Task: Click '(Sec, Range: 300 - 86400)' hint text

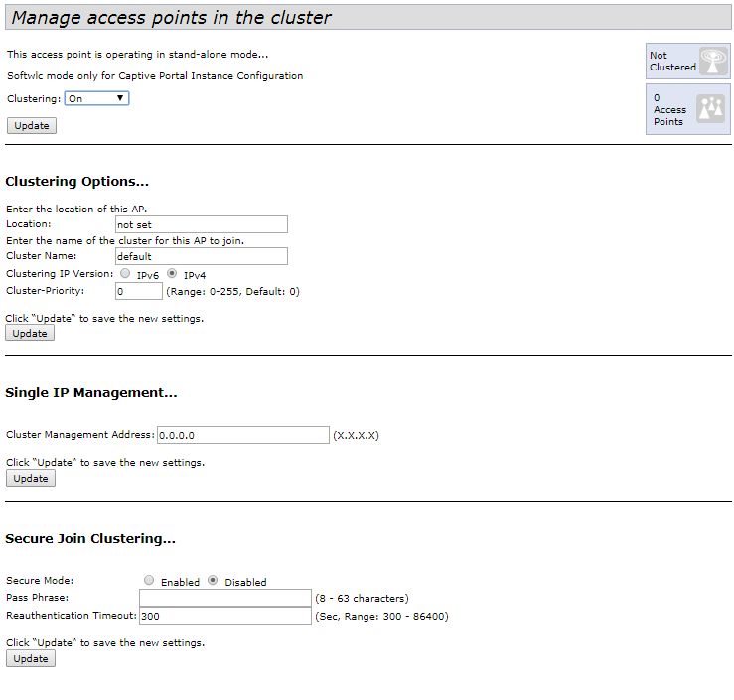Action: (x=381, y=616)
